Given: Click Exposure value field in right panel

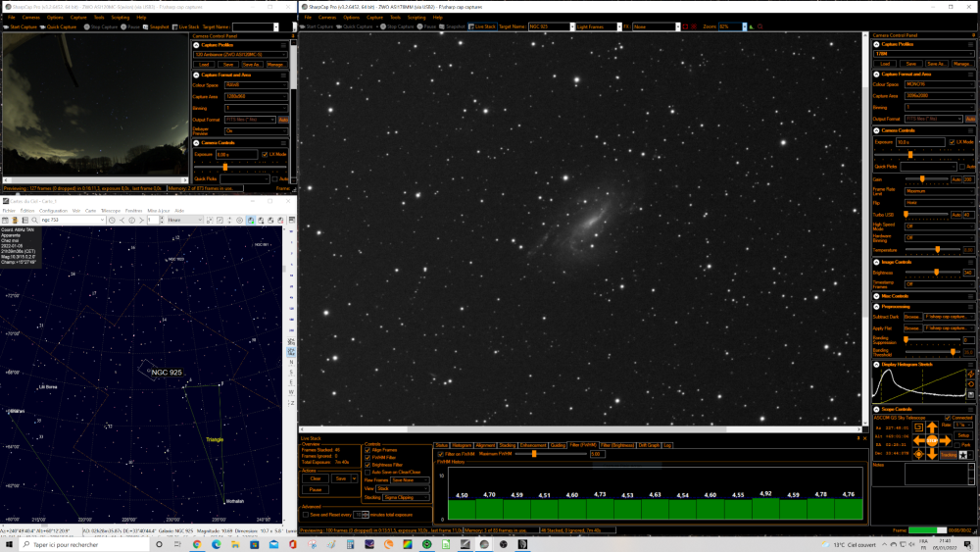Looking at the screenshot, I should [x=920, y=142].
